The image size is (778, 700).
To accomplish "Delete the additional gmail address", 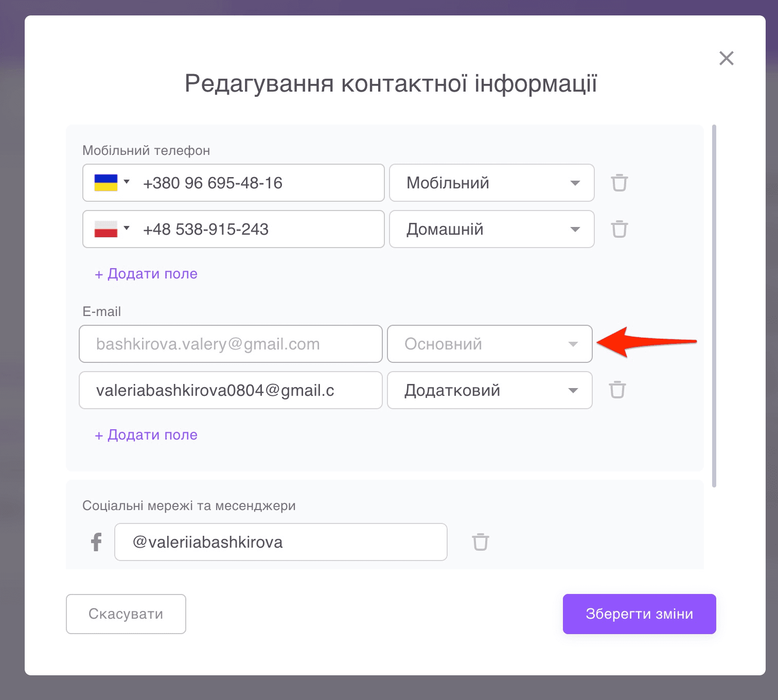I will (x=617, y=390).
